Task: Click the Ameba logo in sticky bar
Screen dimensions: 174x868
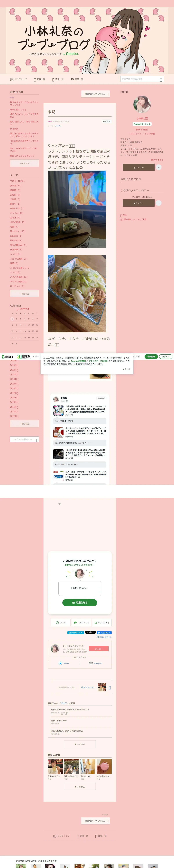Action: pos(7,356)
